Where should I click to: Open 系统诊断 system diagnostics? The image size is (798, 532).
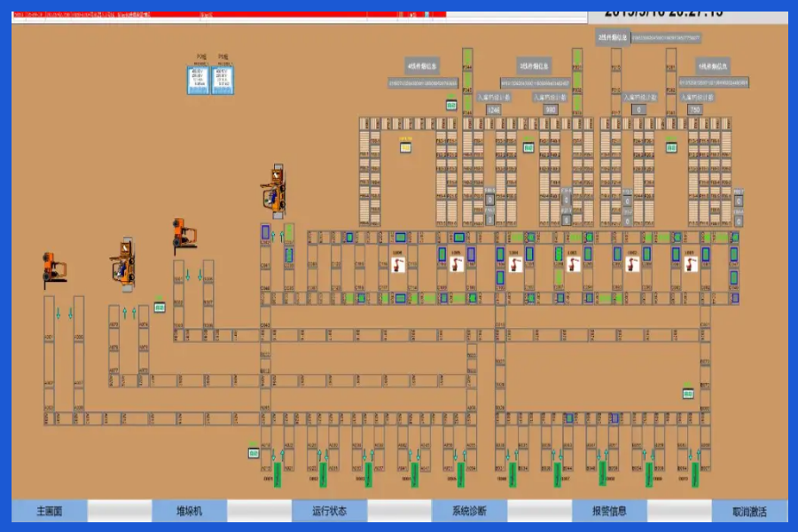click(468, 512)
